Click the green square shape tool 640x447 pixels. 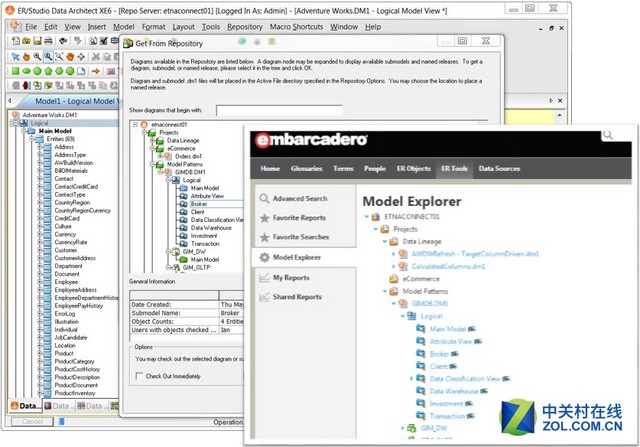[16, 71]
